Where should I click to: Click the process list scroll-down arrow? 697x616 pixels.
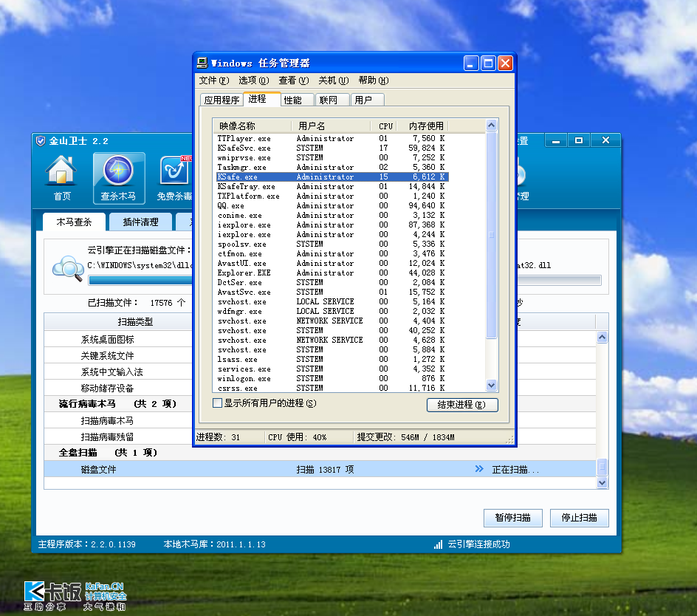(491, 385)
